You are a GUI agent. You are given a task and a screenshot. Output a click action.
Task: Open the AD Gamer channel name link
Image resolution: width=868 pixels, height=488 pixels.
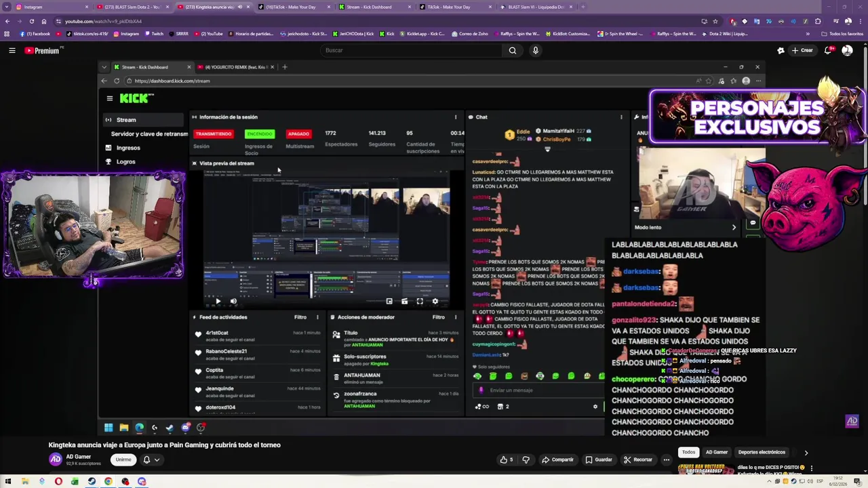click(x=78, y=457)
